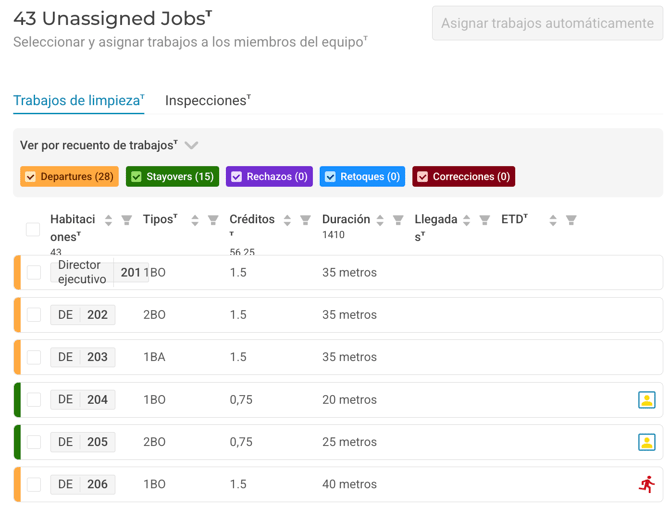Click the room 202 number badge
The width and height of the screenshot is (670, 506).
point(97,315)
